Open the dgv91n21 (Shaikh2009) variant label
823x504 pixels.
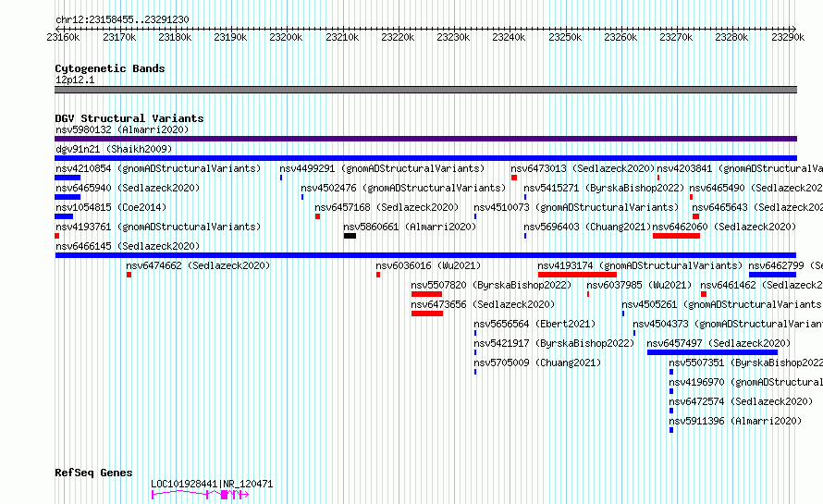(114, 149)
